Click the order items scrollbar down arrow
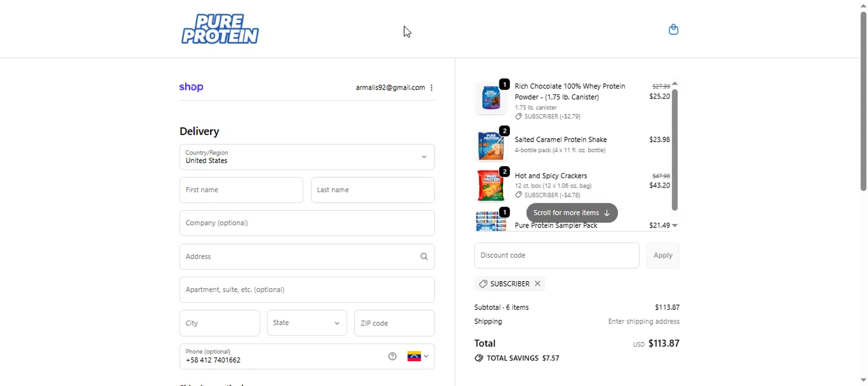868x386 pixels. coord(675,226)
